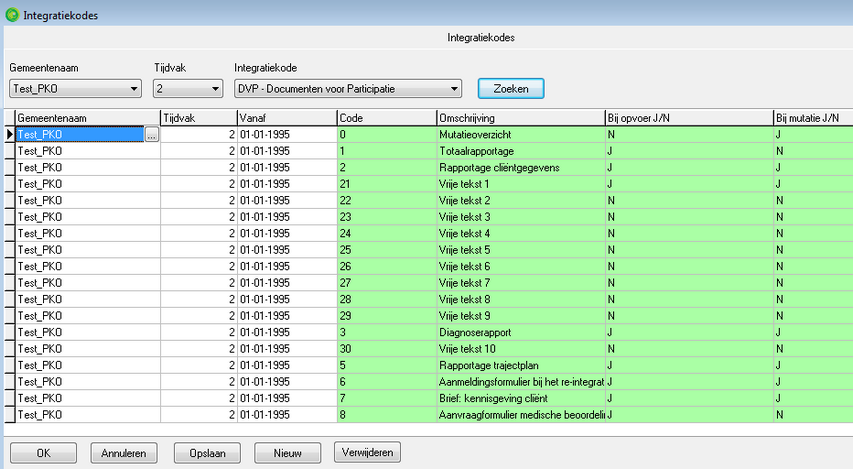Select Test_PKO in the code 8 row

coord(88,415)
